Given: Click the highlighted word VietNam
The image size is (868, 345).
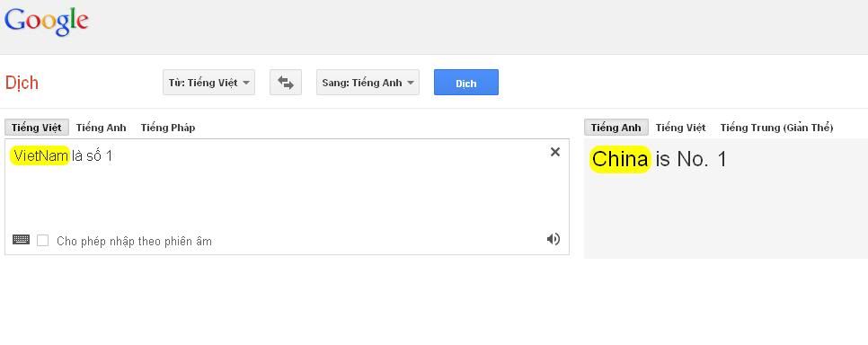Looking at the screenshot, I should click(40, 155).
